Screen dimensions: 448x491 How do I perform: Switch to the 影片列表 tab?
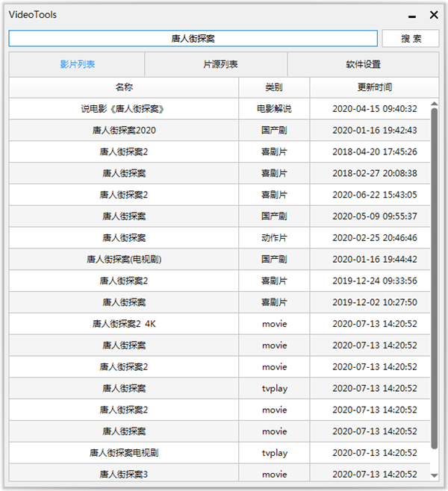(77, 64)
